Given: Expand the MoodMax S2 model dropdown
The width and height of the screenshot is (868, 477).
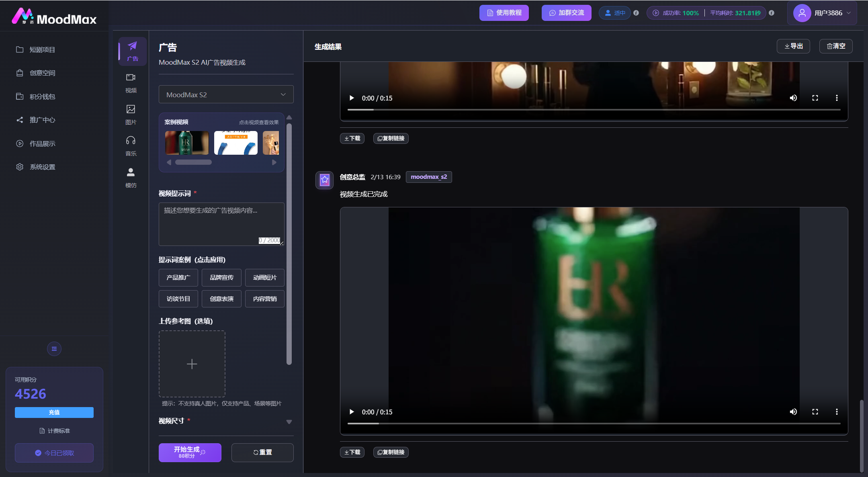Looking at the screenshot, I should point(226,95).
